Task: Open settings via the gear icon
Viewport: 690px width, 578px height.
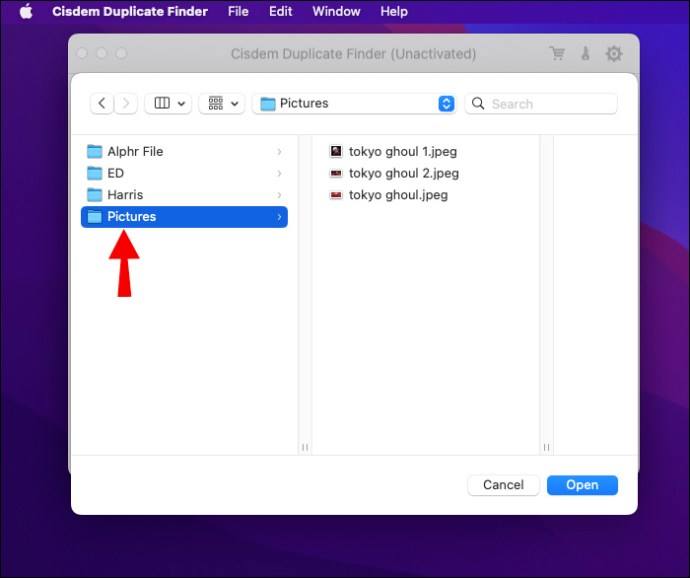Action: 613,54
